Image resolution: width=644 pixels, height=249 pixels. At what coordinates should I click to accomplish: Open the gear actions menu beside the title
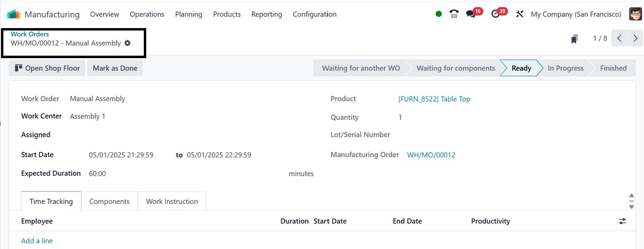[127, 43]
